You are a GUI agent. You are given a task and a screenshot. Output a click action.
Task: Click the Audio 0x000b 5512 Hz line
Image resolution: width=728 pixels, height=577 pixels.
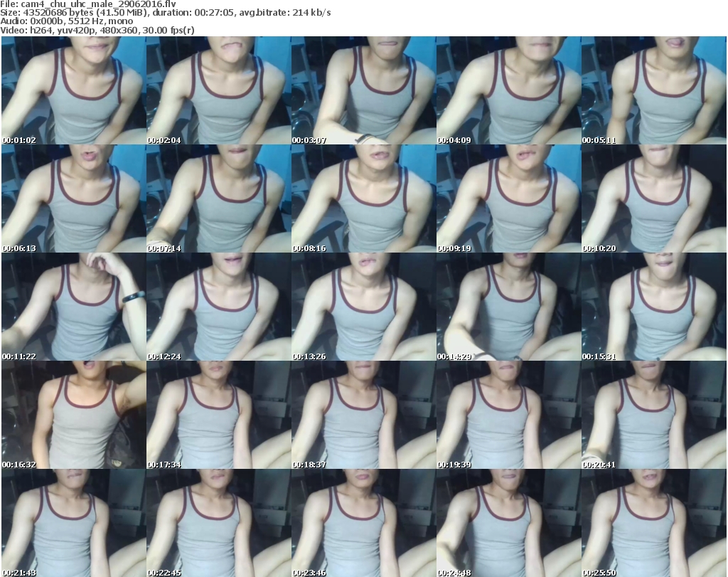coord(66,21)
